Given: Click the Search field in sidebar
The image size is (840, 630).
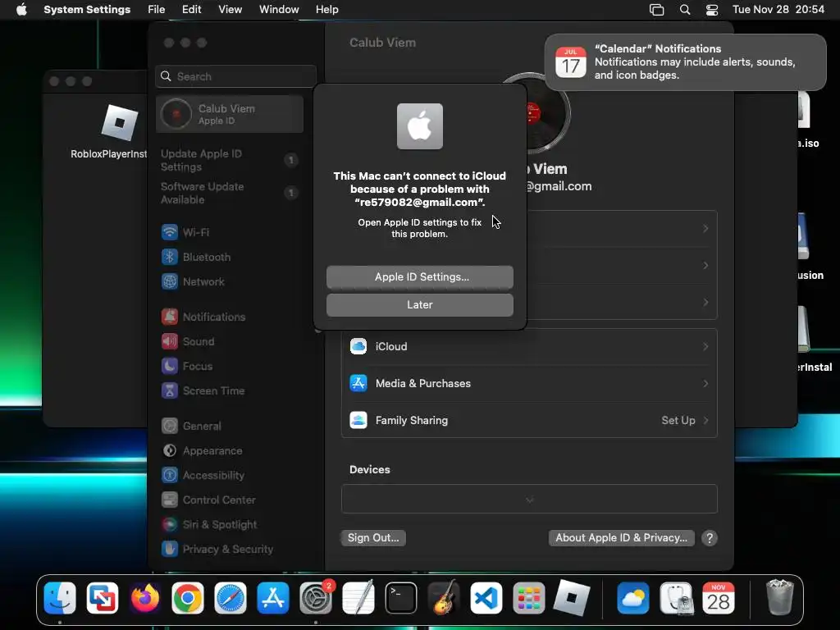Looking at the screenshot, I should coord(235,76).
